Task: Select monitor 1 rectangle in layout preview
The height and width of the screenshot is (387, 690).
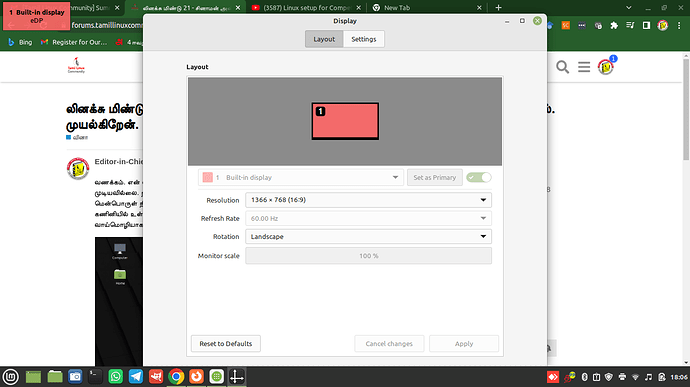Action: [x=345, y=121]
